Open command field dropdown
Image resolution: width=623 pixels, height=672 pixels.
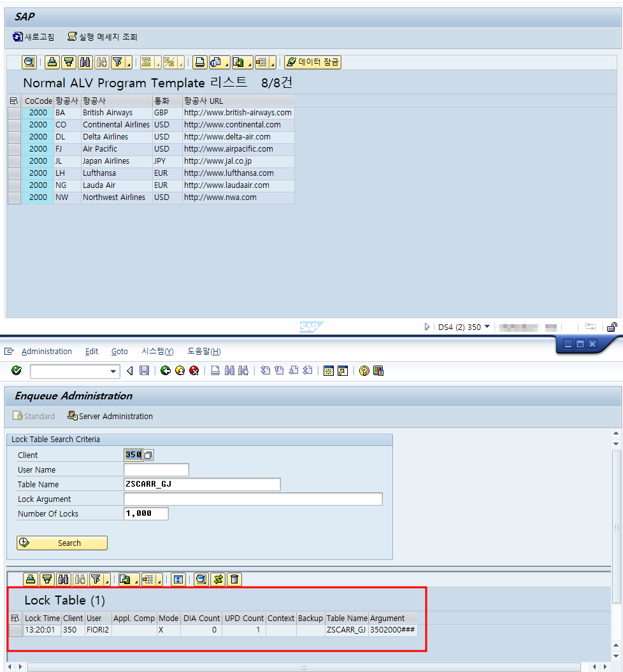[113, 371]
